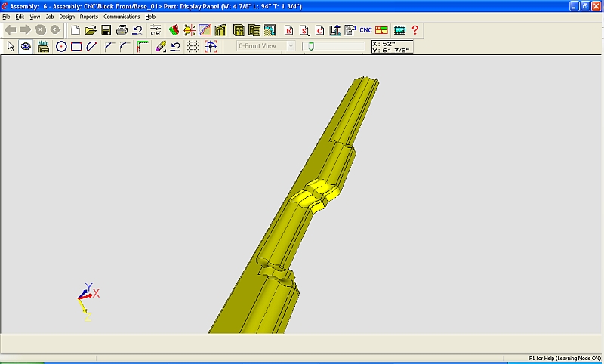This screenshot has height=364, width=604.
Task: Click the red question mark help icon
Action: point(414,30)
